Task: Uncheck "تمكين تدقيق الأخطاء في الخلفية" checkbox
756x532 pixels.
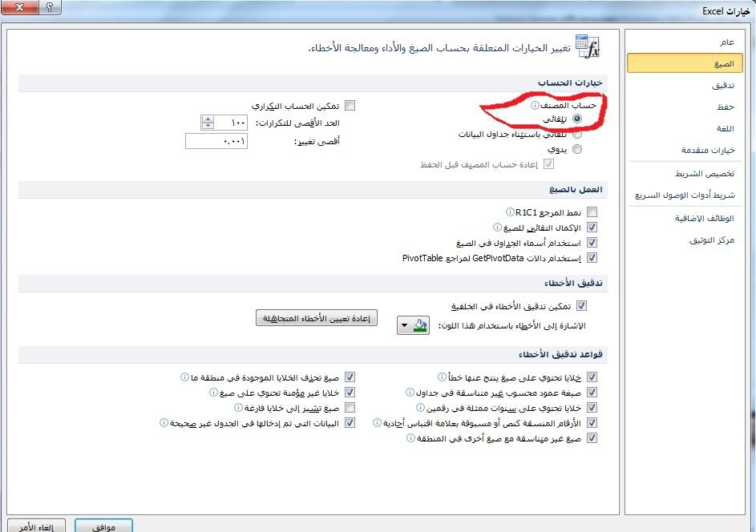Action: pos(582,305)
